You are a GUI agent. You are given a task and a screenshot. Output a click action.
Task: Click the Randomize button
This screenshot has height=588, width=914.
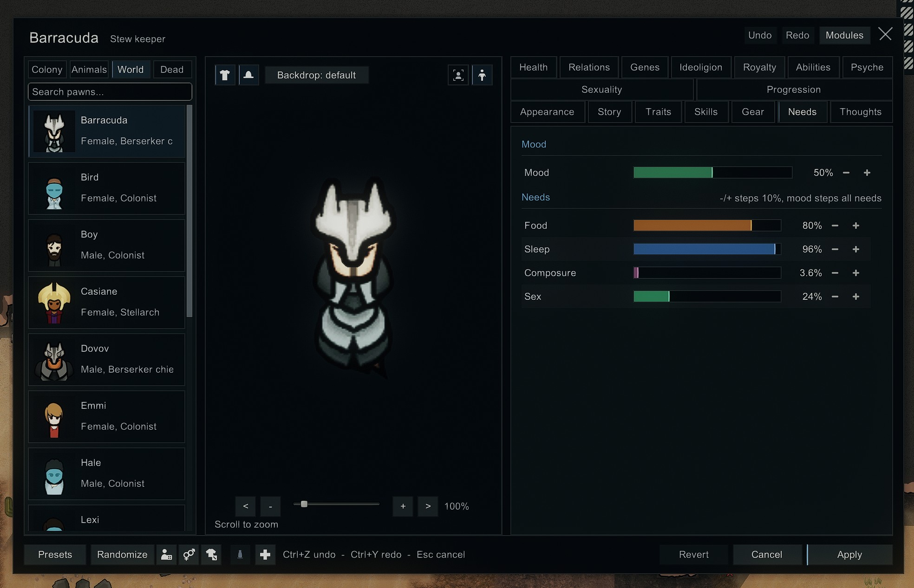pyautogui.click(x=122, y=555)
